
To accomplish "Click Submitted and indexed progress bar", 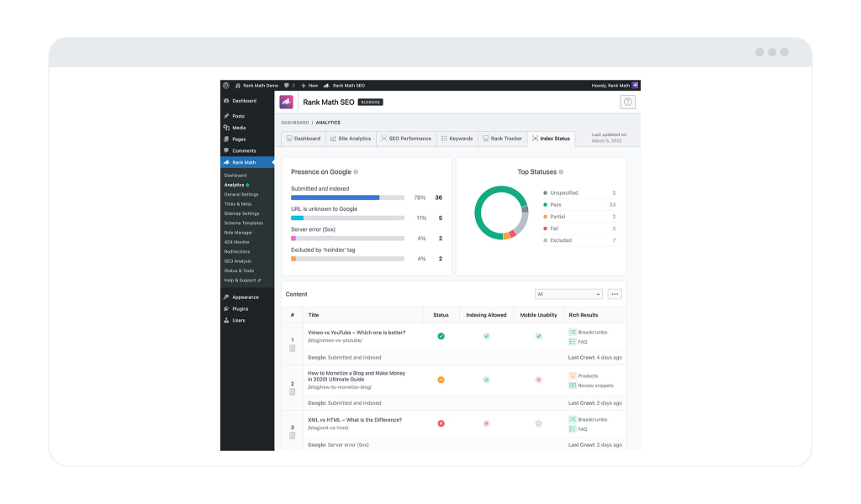I will point(347,197).
